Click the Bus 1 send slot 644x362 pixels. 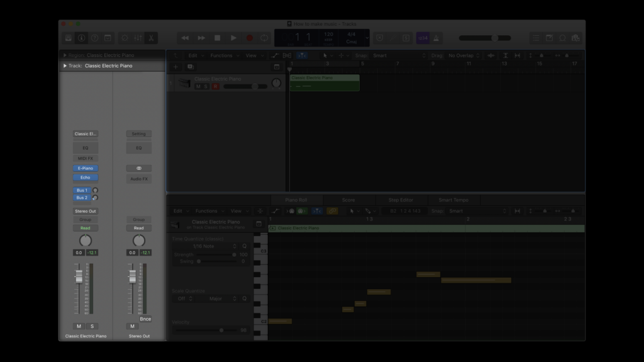[x=82, y=191]
